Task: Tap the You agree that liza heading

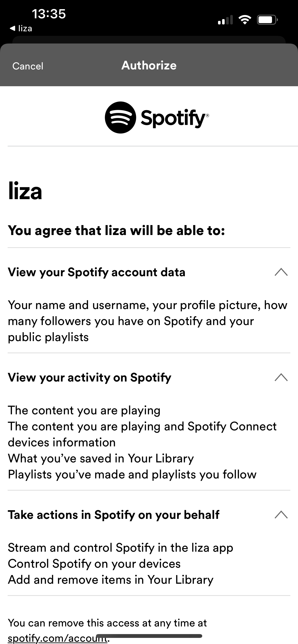Action: 116,231
